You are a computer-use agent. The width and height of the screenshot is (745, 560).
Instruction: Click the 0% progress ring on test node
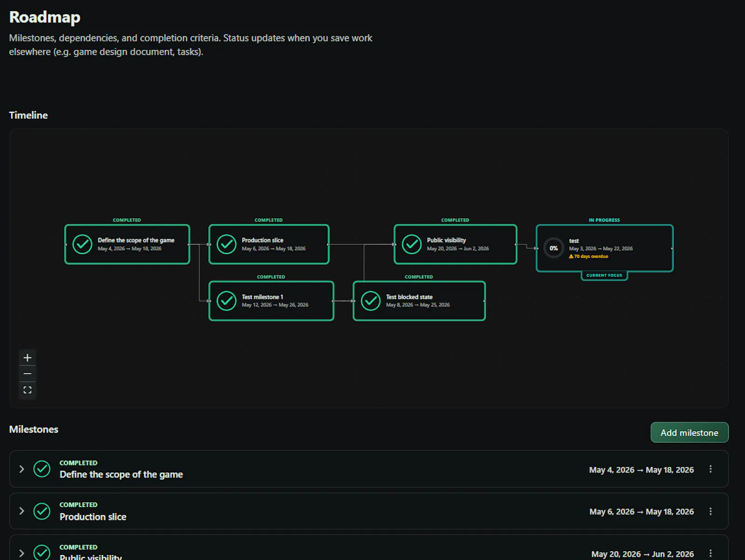coord(554,248)
